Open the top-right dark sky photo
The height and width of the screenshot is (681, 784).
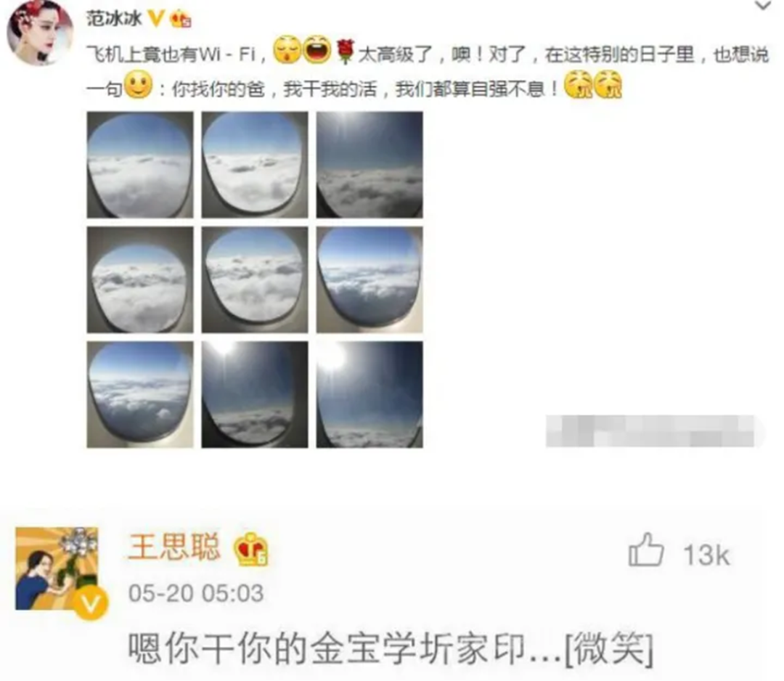369,165
